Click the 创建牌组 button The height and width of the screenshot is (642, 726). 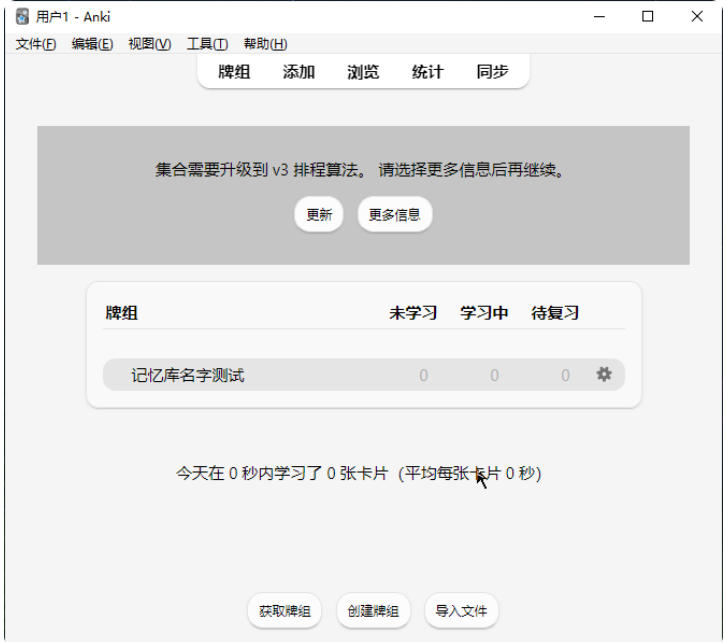pos(373,611)
